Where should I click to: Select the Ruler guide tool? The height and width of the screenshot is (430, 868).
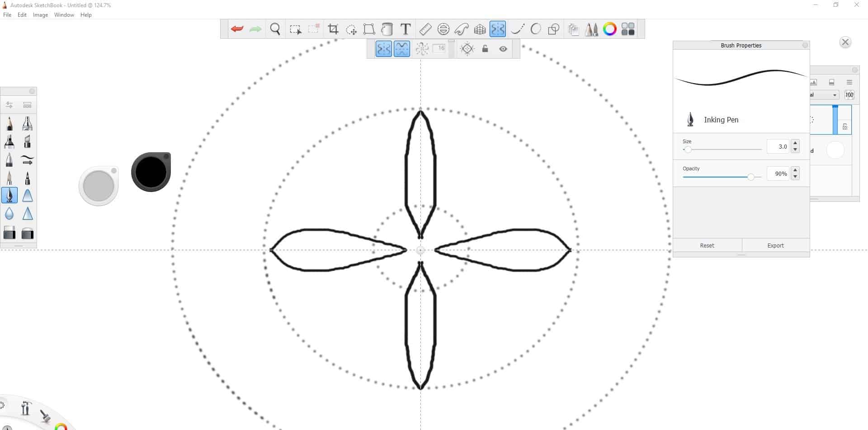point(425,29)
